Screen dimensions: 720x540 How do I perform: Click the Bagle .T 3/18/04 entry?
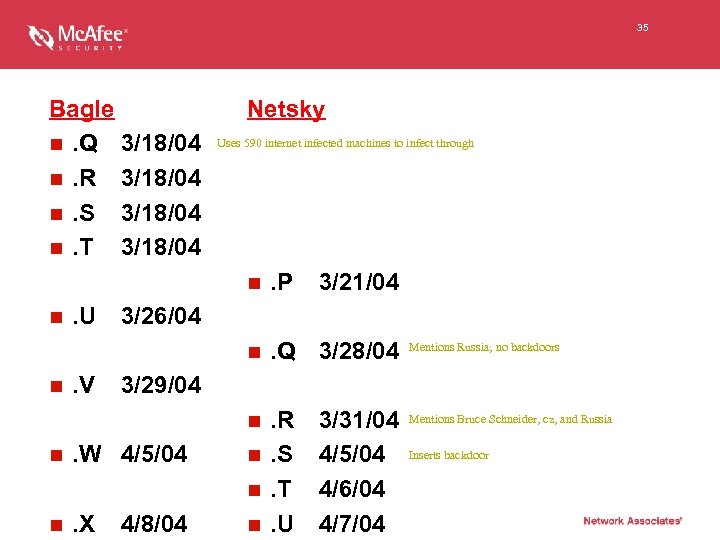pos(126,247)
